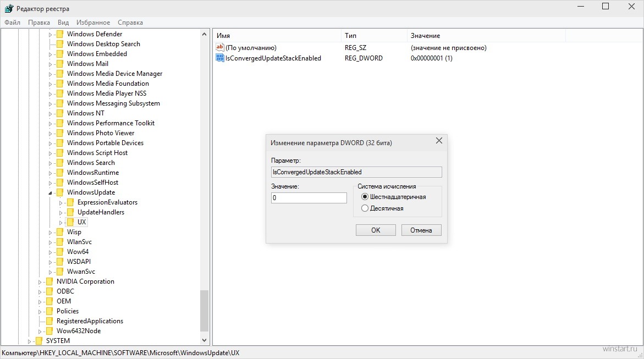Click the ODBC folder icon
This screenshot has height=359, width=644.
49,291
